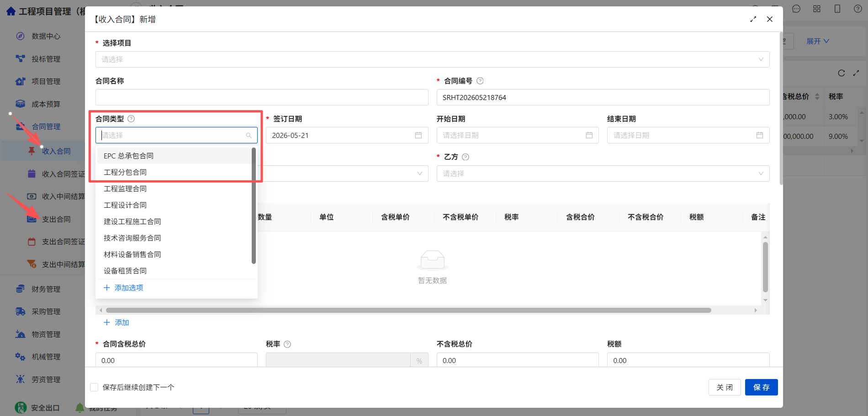868x416 pixels.
Task: Open 财务管理 sidebar menu
Action: 46,289
